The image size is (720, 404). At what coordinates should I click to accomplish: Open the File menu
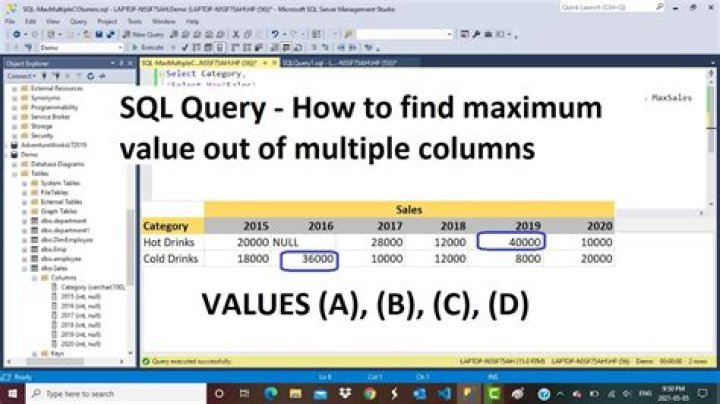click(x=10, y=22)
